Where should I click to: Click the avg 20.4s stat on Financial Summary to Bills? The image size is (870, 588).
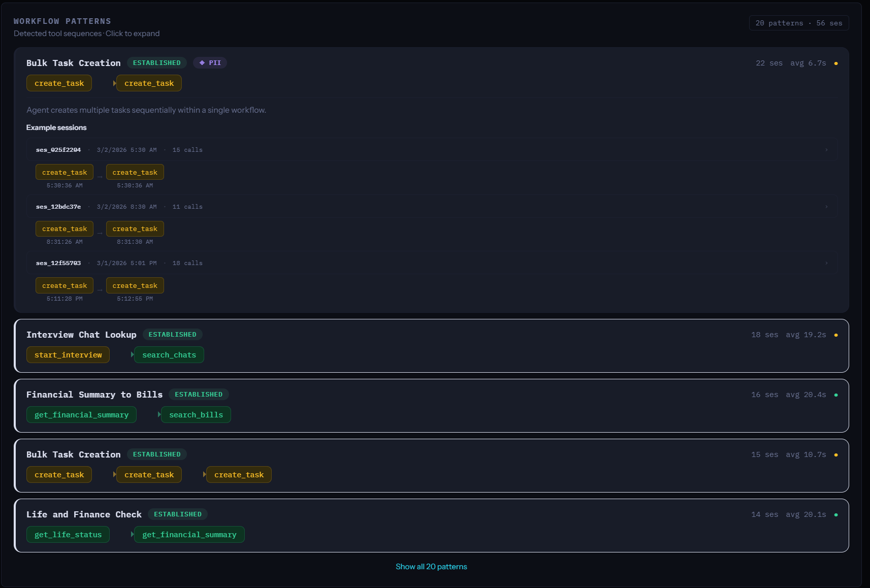[808, 394]
